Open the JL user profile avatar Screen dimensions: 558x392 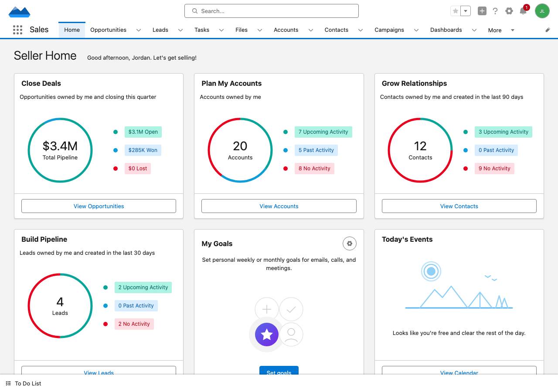[x=542, y=11]
